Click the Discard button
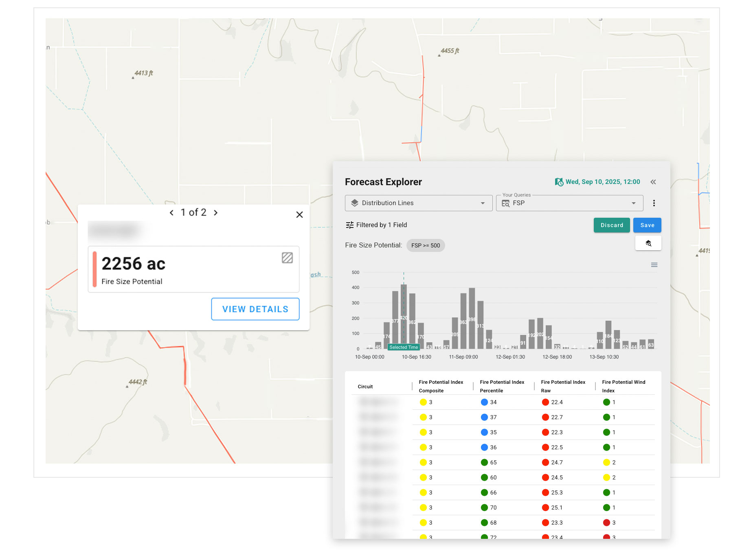Screen dimensions: 729x560 tap(611, 225)
